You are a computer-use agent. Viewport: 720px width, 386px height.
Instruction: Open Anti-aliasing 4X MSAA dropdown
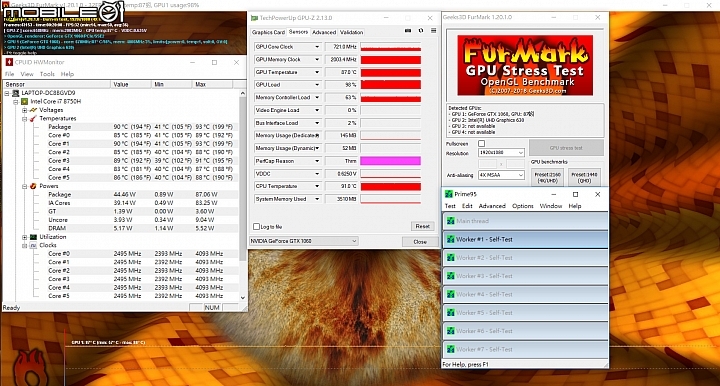point(501,175)
